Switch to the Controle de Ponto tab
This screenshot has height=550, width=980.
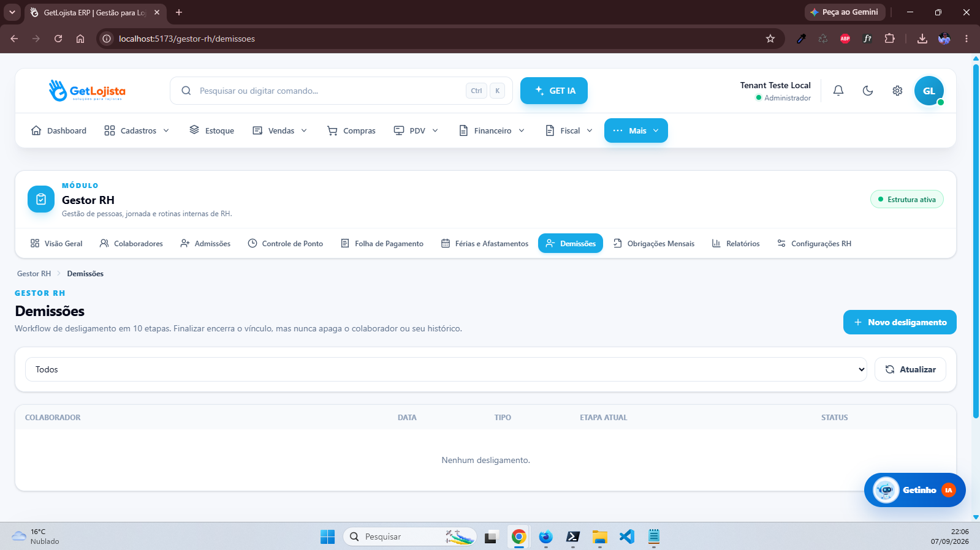pyautogui.click(x=285, y=243)
